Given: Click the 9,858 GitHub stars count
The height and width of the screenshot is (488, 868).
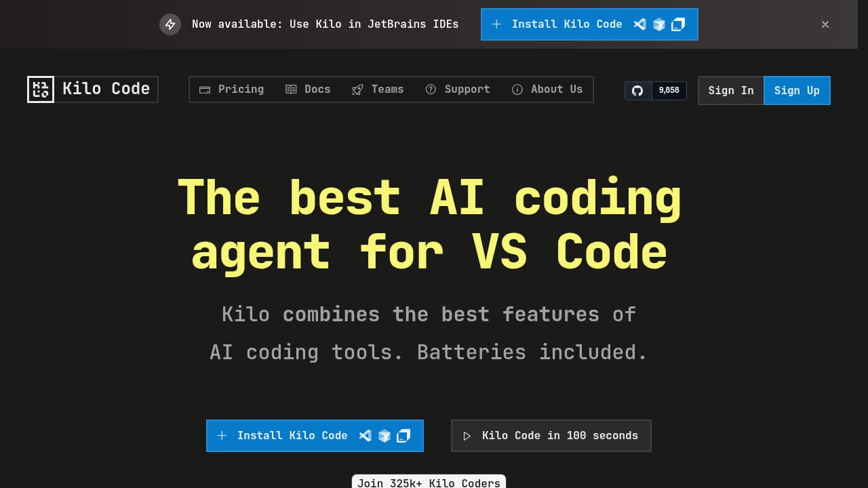Looking at the screenshot, I should [x=669, y=90].
